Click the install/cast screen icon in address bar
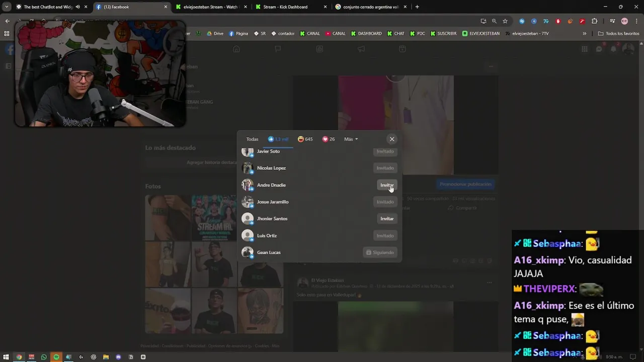 point(484,21)
